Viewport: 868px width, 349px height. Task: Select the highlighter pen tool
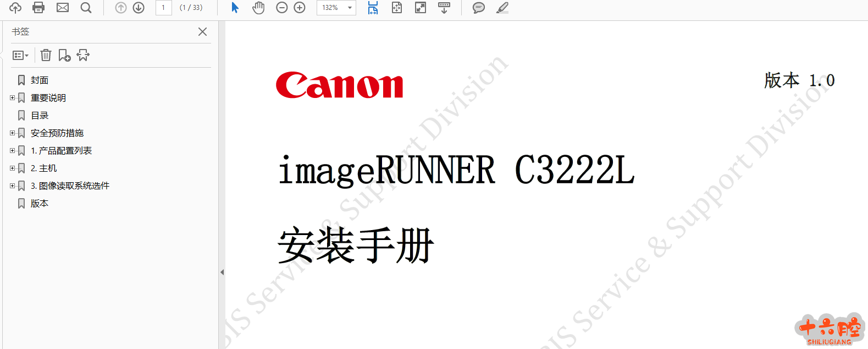[502, 8]
